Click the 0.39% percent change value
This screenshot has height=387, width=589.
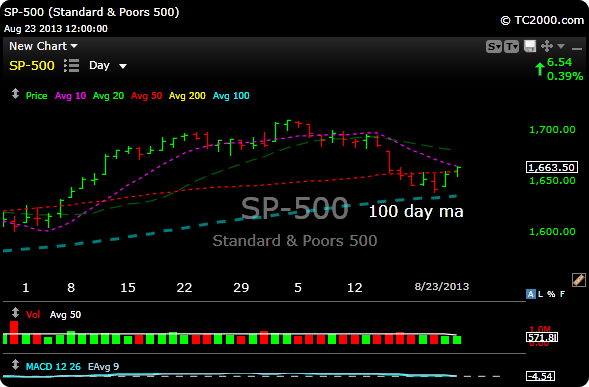[565, 76]
